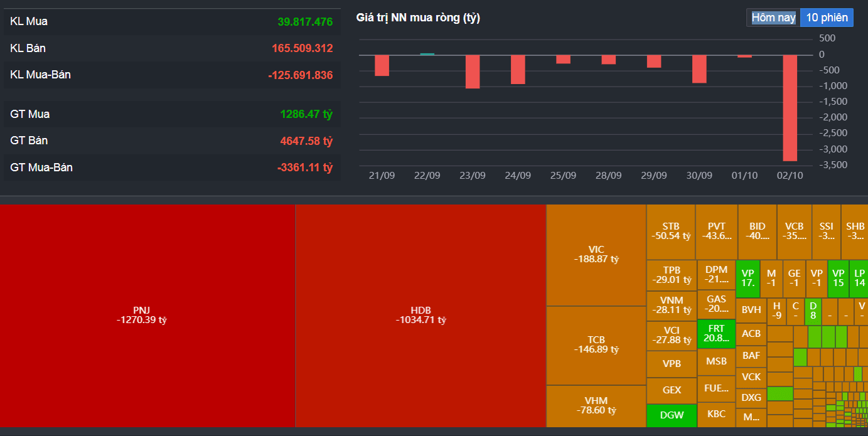Open the VNM tile showing -28.11 tỷ
Image resolution: width=868 pixels, height=436 pixels.
(x=672, y=306)
